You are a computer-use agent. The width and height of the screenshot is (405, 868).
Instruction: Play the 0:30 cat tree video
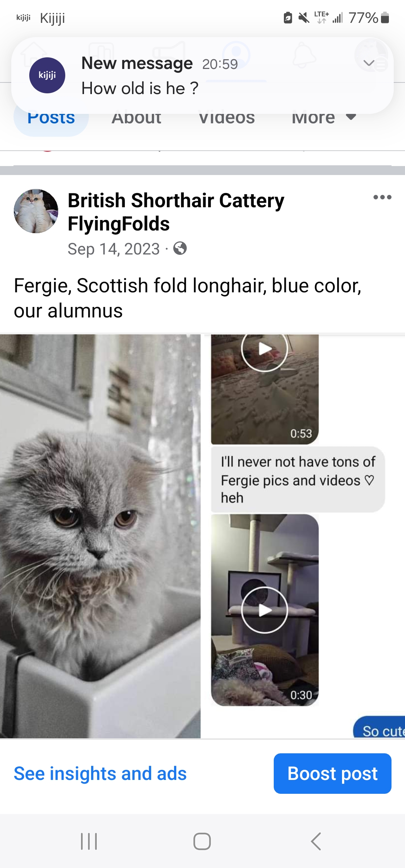(265, 610)
